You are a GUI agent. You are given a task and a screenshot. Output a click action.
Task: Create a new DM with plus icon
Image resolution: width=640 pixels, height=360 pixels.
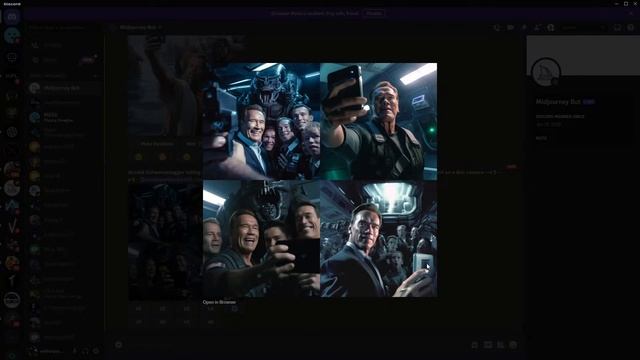(x=96, y=76)
